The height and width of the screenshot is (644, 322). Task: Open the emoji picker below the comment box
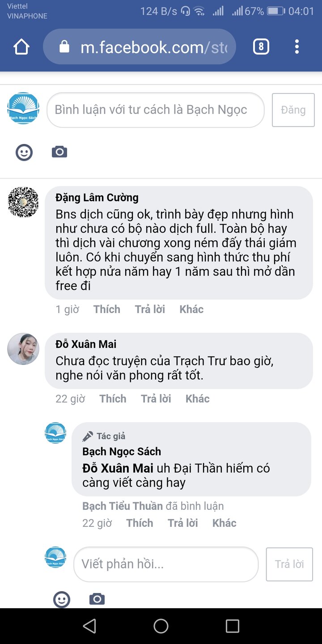24,152
